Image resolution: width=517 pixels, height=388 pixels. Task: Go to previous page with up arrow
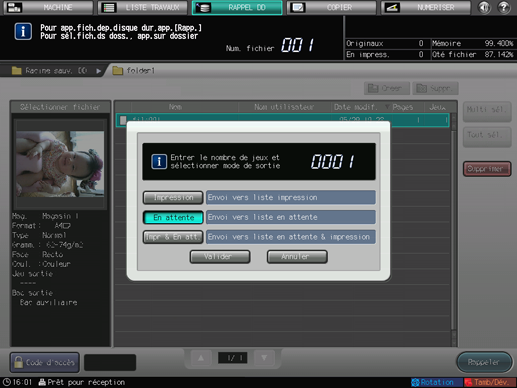tap(201, 358)
